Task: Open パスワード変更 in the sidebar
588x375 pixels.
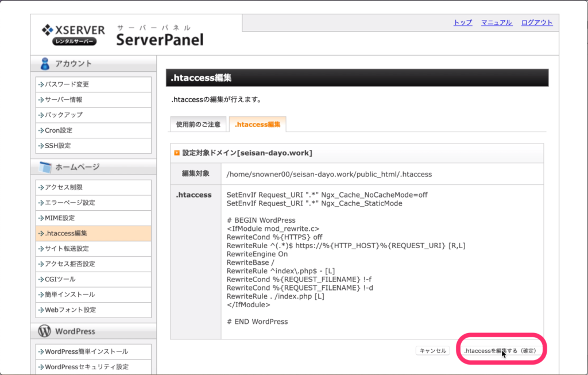Action: 67,84
